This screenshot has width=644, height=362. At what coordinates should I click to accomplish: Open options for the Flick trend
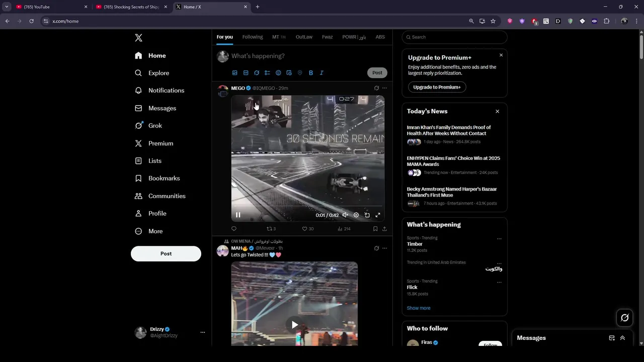coord(499,282)
